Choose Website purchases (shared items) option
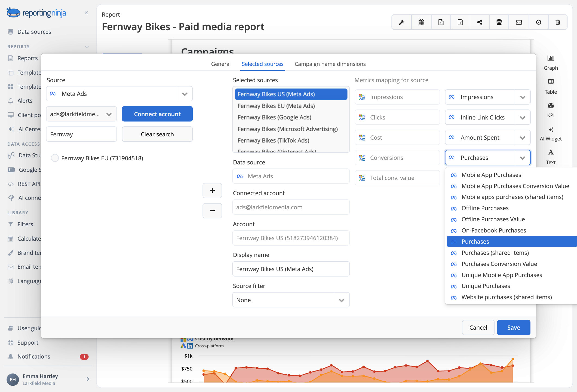Image resolution: width=577 pixels, height=392 pixels. point(512,297)
